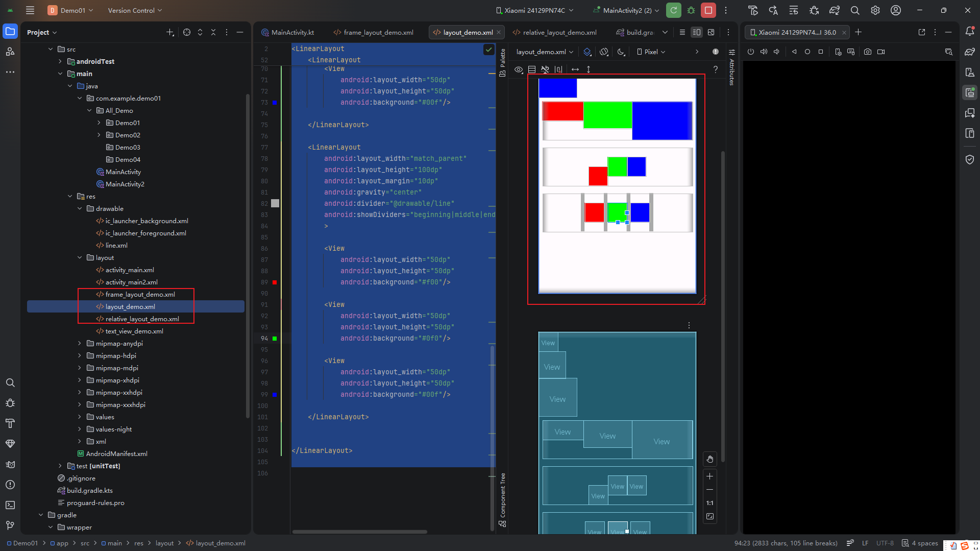Open design surface help question mark
980x551 pixels.
(x=716, y=69)
